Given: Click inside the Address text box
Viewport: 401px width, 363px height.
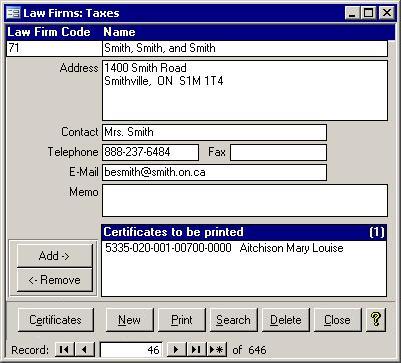Looking at the screenshot, I should [245, 90].
